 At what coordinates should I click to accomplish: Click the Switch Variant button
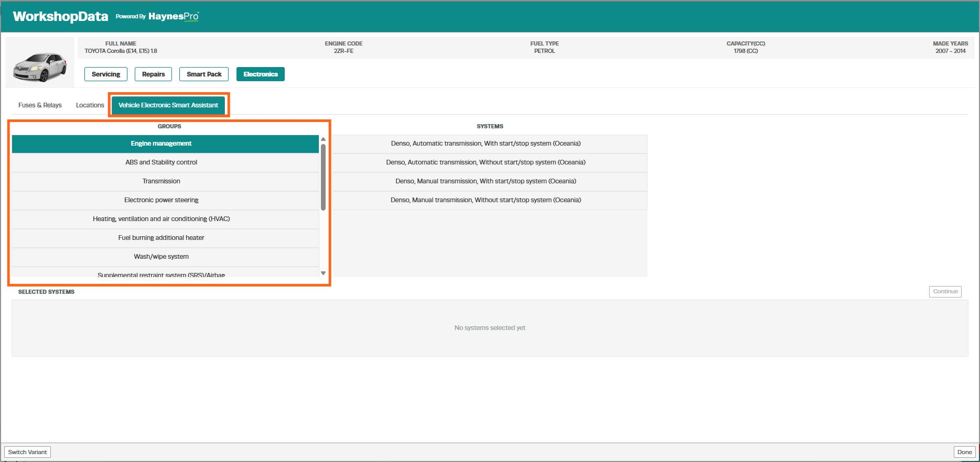[27, 452]
